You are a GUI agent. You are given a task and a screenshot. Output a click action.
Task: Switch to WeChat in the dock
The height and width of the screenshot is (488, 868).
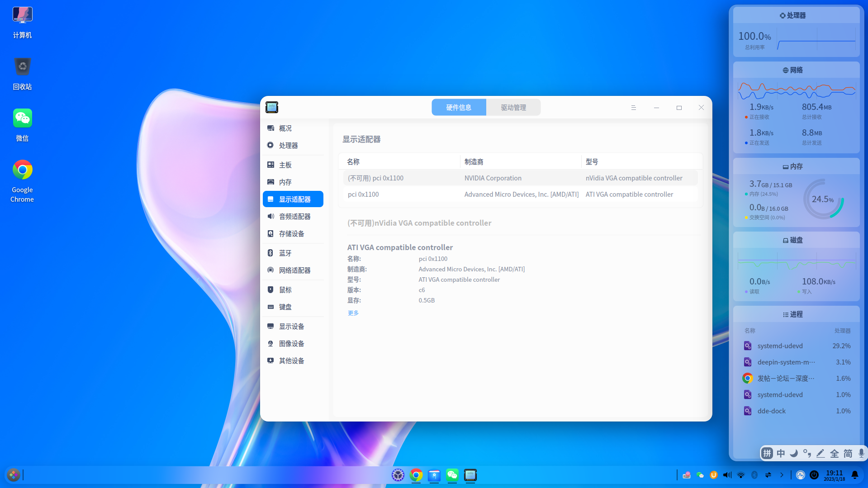[x=452, y=475]
